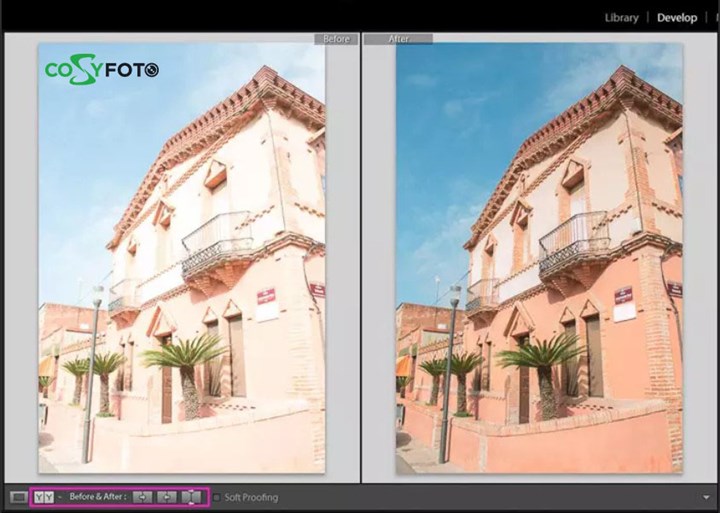Enable the Soft Proofing checkbox
Screen dimensions: 720x513
coord(216,497)
